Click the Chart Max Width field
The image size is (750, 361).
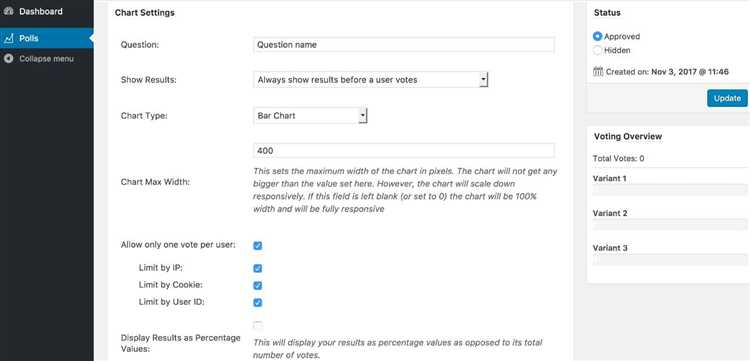pos(404,151)
